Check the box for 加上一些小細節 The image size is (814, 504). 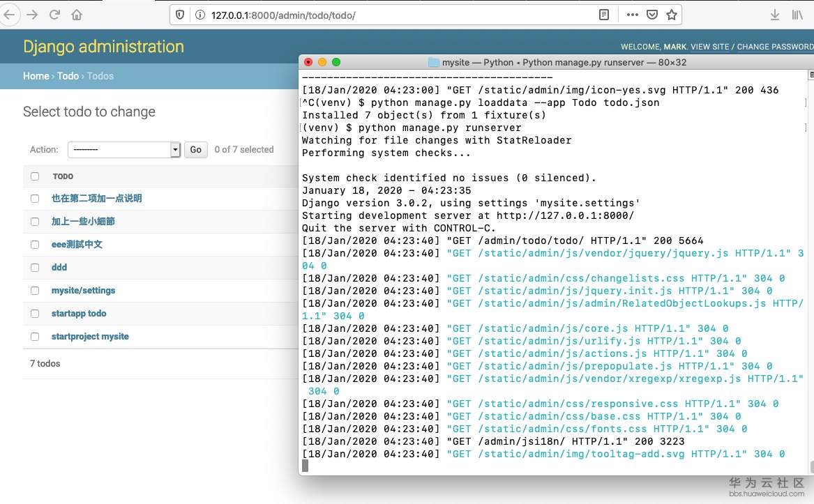click(35, 222)
